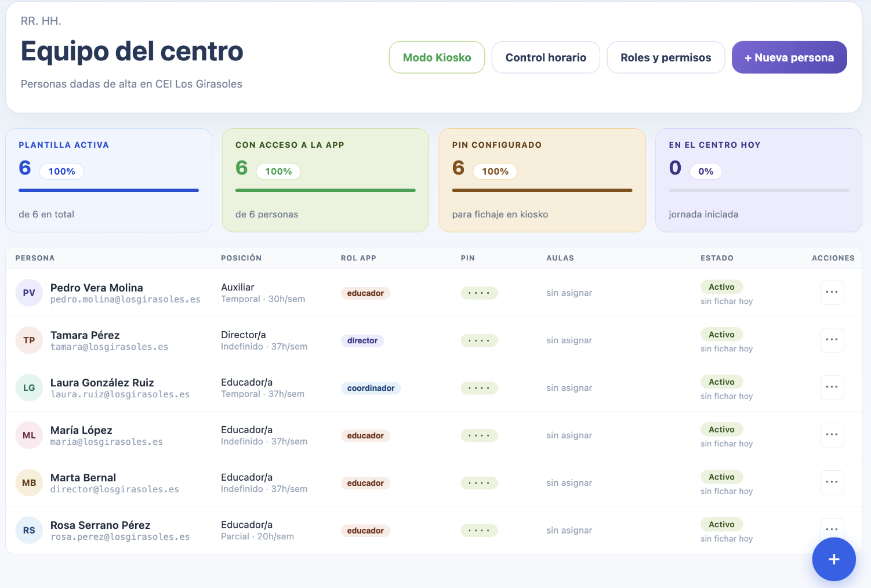Click the Plantilla activa progress bar
Viewport: 871px width, 588px height.
(x=108, y=190)
